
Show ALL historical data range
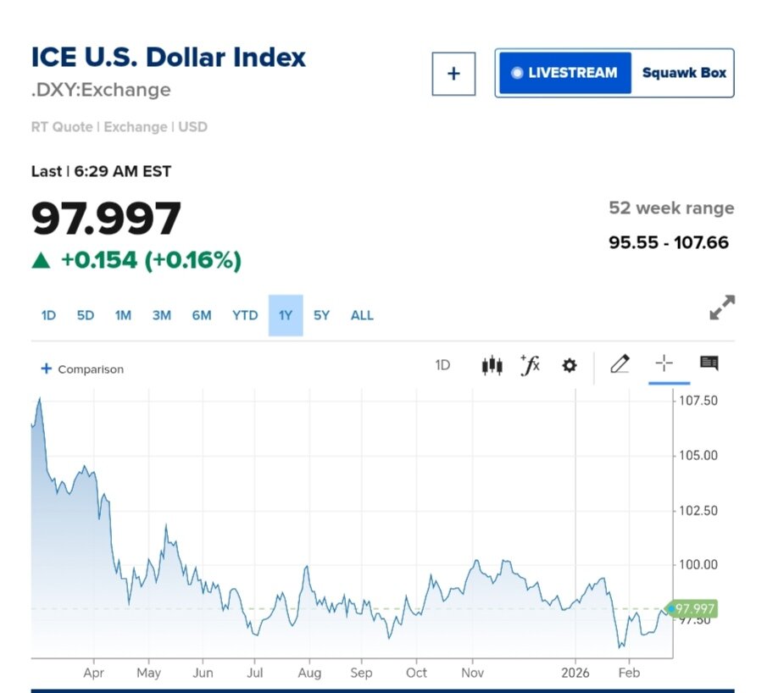point(362,315)
